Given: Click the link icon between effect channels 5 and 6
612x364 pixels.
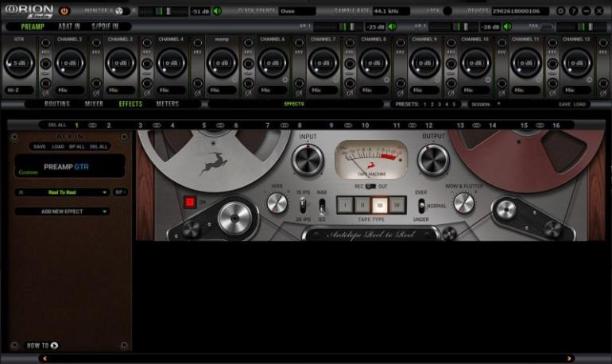Looking at the screenshot, I should pos(220,126).
